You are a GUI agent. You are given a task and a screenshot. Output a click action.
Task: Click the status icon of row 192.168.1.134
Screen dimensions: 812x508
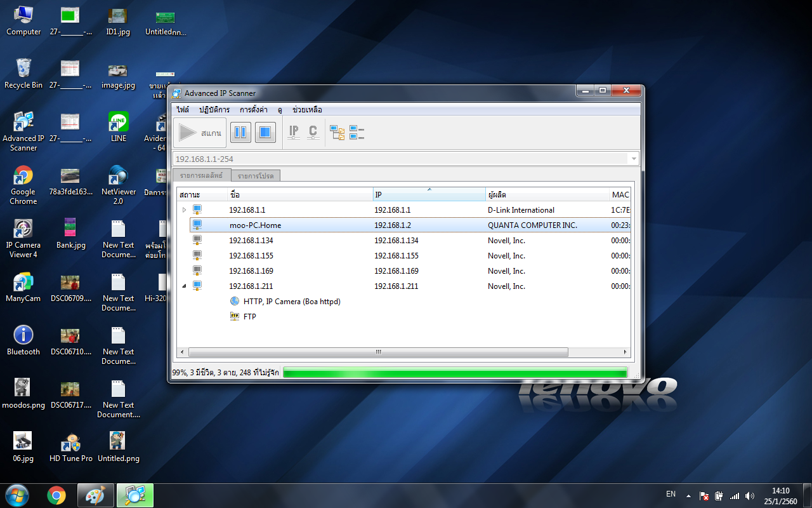[x=197, y=240]
